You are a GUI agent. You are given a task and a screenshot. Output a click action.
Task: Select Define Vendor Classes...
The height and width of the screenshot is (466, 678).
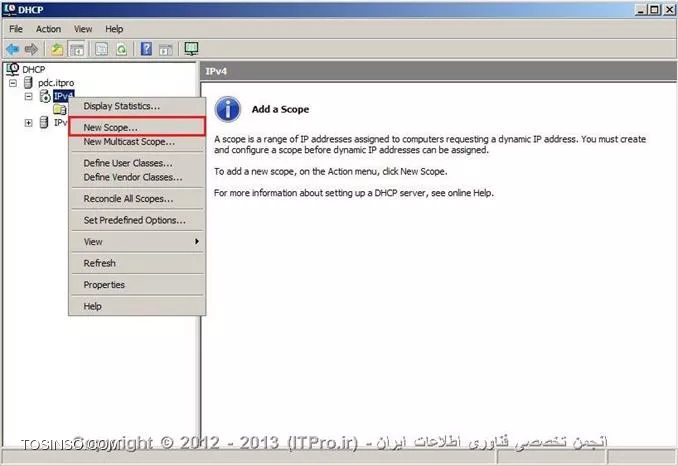137,177
